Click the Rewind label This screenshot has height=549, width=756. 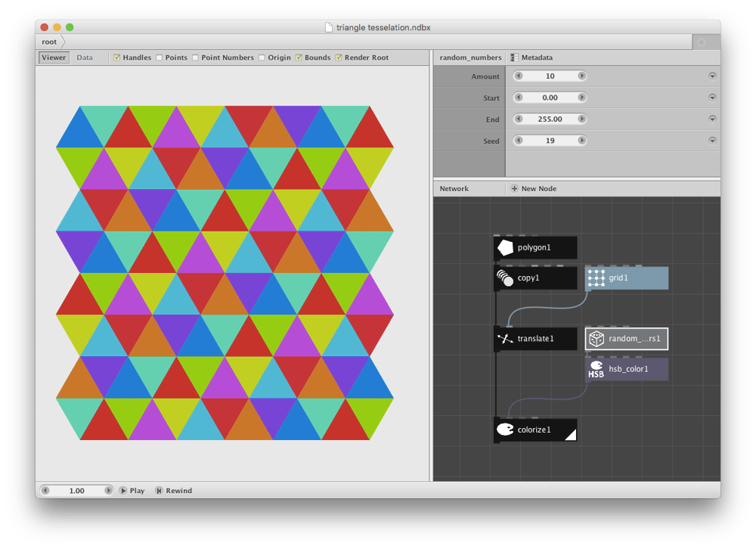pyautogui.click(x=179, y=491)
